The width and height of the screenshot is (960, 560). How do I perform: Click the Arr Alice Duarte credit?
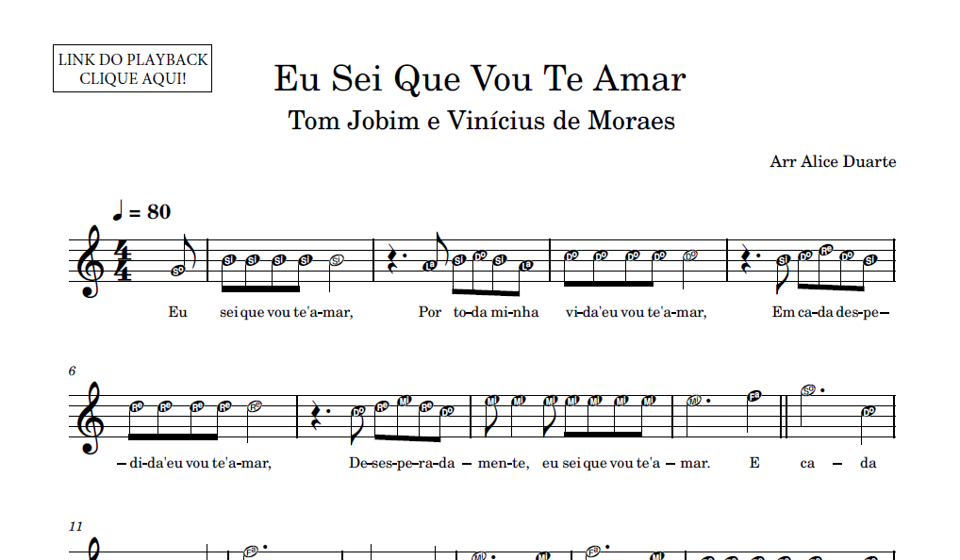pos(833,161)
